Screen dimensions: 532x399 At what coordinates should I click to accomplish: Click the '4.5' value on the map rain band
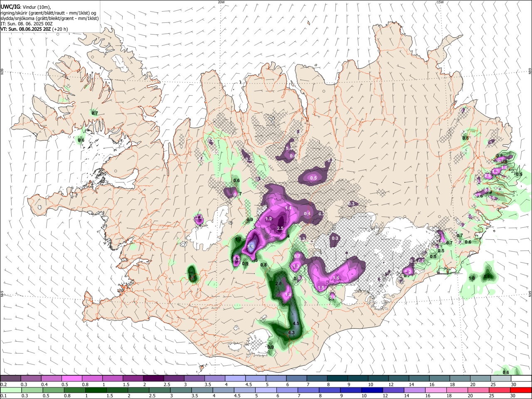pyautogui.click(x=296, y=323)
